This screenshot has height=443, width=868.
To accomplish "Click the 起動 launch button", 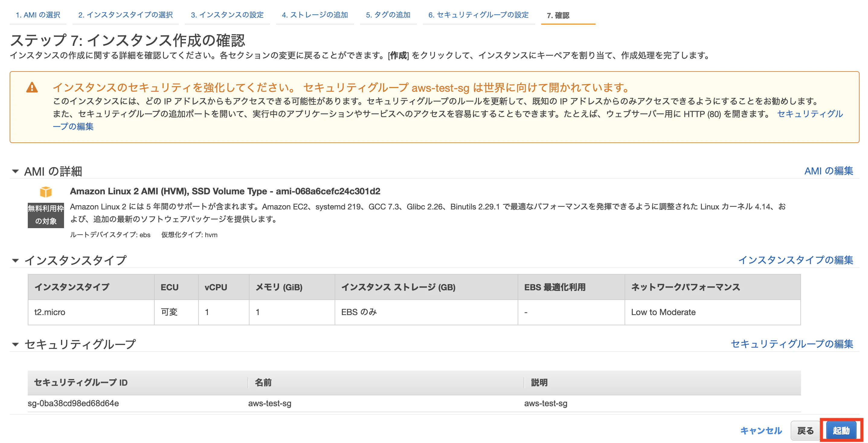I will coord(841,431).
